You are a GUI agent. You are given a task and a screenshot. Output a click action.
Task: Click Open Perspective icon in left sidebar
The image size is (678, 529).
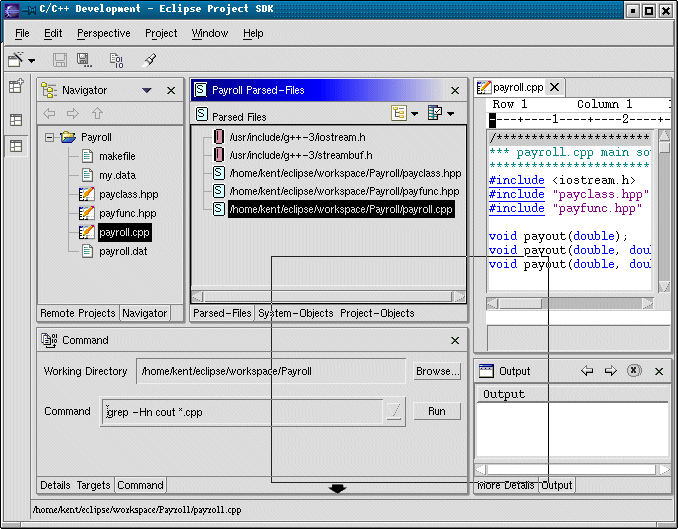pyautogui.click(x=16, y=88)
